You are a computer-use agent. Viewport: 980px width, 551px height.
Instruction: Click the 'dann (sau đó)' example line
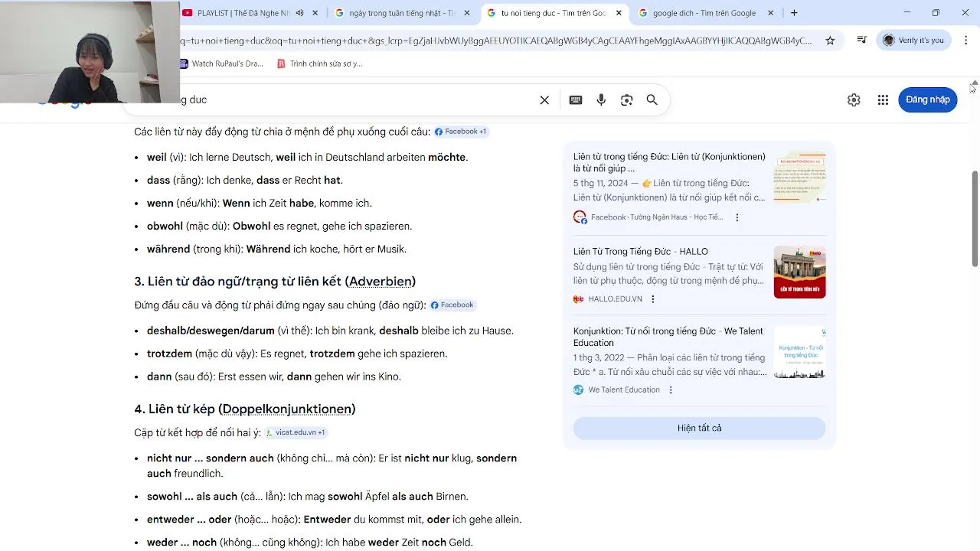point(274,377)
